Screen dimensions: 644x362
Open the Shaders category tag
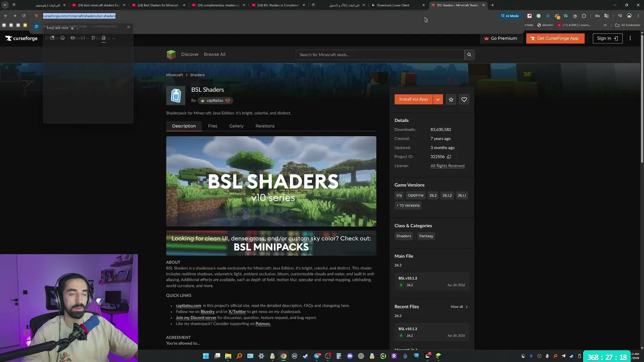[x=404, y=236]
